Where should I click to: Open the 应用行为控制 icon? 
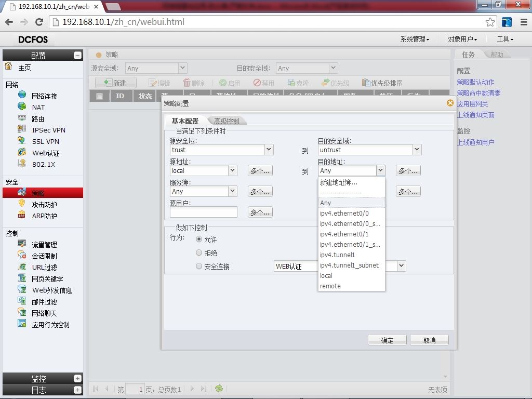tap(22, 323)
